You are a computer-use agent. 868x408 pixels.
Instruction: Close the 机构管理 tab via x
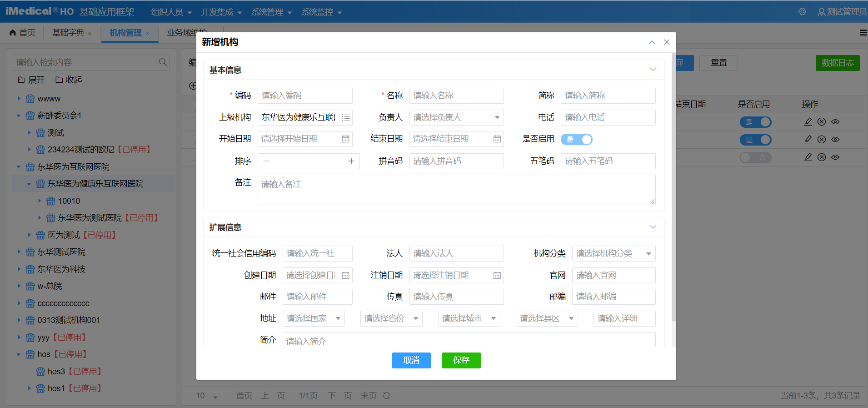point(147,34)
